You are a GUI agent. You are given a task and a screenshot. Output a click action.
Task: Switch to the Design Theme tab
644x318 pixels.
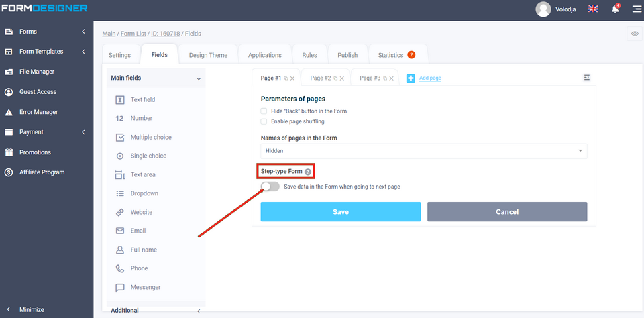[208, 55]
